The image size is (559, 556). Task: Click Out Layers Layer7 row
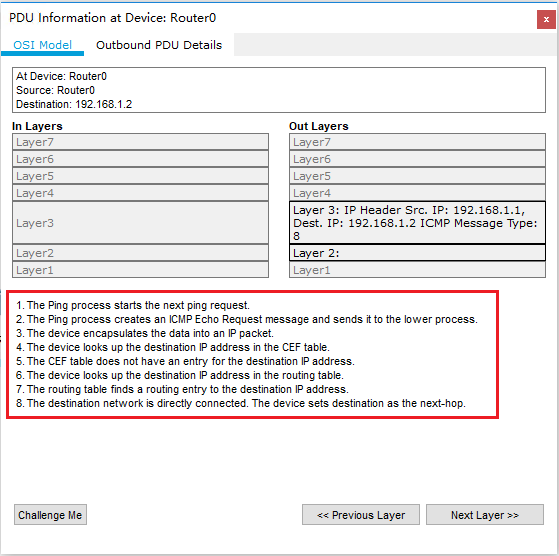417,142
